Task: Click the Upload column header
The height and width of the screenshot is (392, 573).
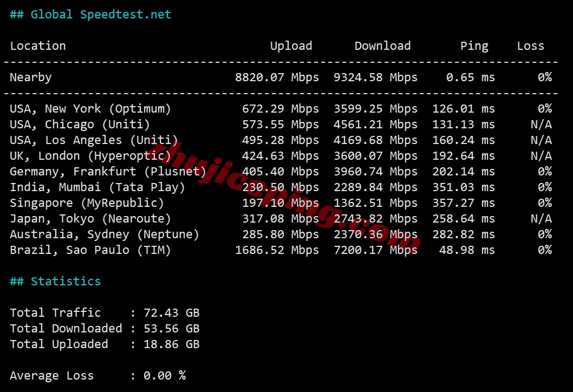Action: click(x=291, y=46)
